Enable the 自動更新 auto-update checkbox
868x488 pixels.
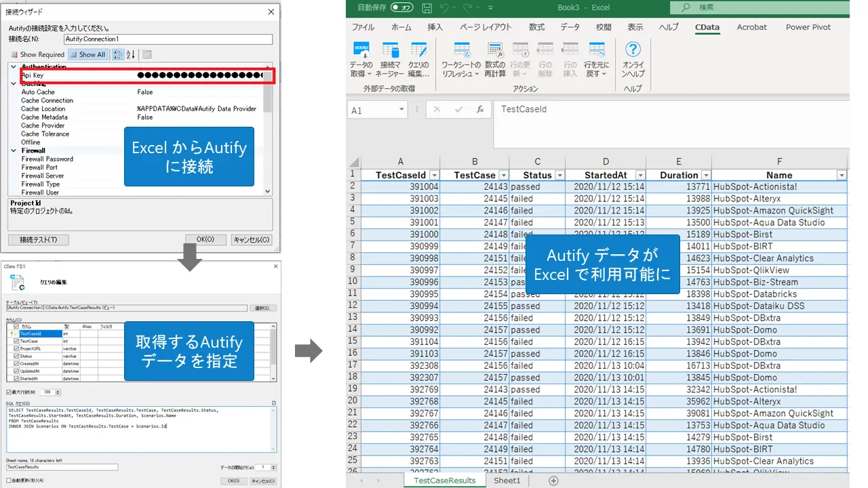[9, 481]
